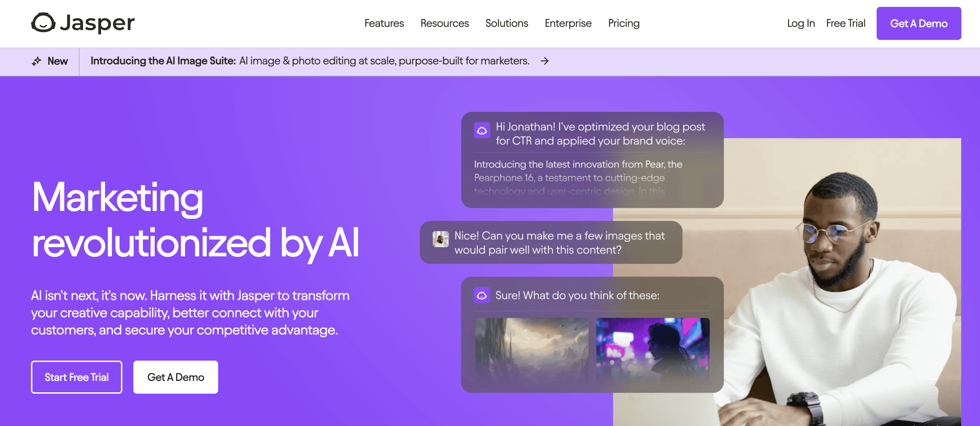
Task: Click the Free Trial link in header
Action: (845, 23)
